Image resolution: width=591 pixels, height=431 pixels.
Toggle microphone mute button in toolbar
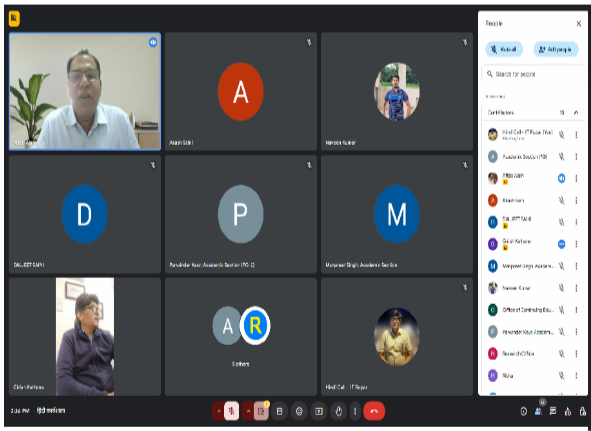231,411
